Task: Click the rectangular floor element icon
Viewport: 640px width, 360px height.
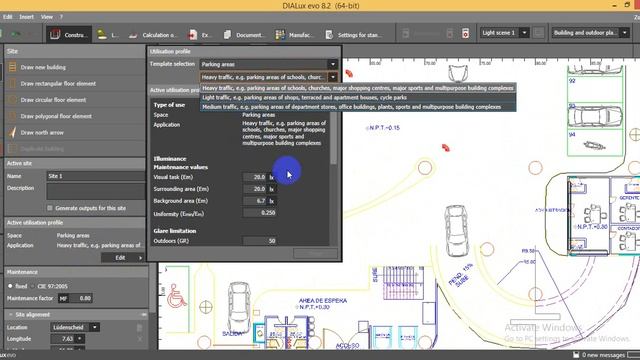Action: click(x=12, y=84)
